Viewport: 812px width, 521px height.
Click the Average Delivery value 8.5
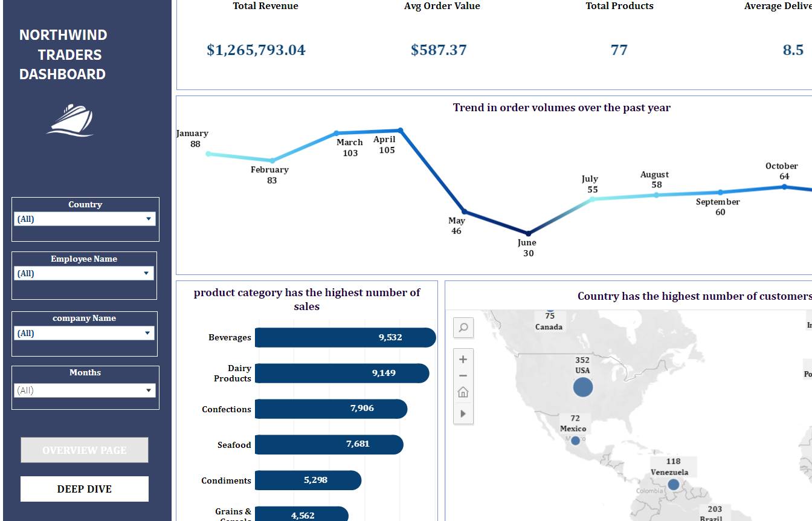tap(793, 50)
